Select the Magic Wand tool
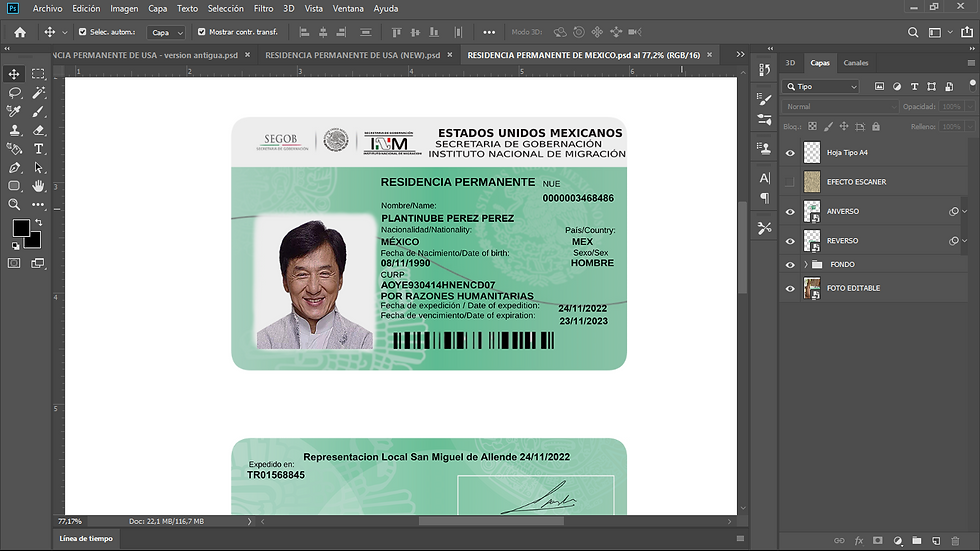 tap(38, 92)
